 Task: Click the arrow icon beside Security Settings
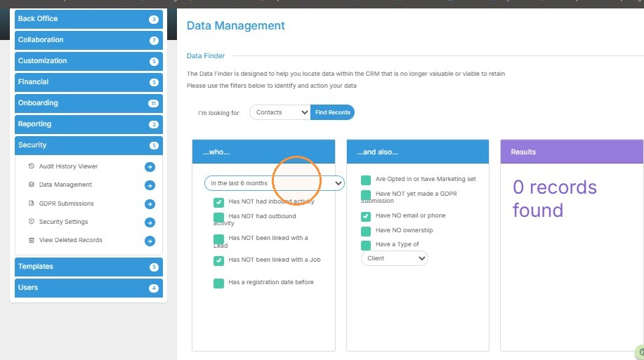click(150, 222)
